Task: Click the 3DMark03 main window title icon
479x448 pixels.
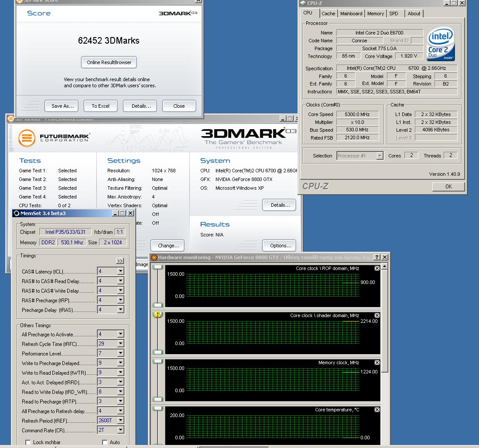Action: click(11, 119)
